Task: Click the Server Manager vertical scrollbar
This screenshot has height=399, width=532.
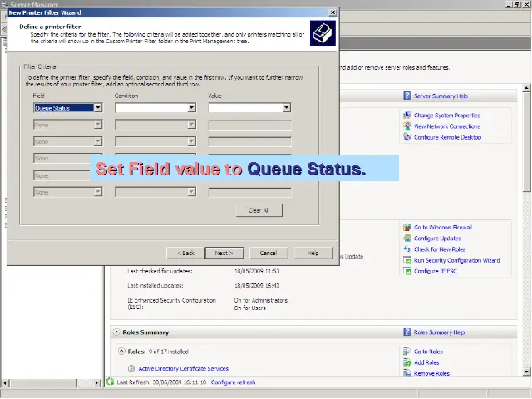Action: [x=526, y=249]
